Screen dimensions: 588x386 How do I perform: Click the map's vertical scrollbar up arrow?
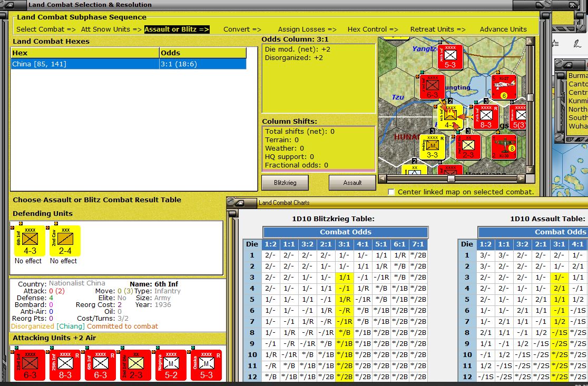(530, 41)
